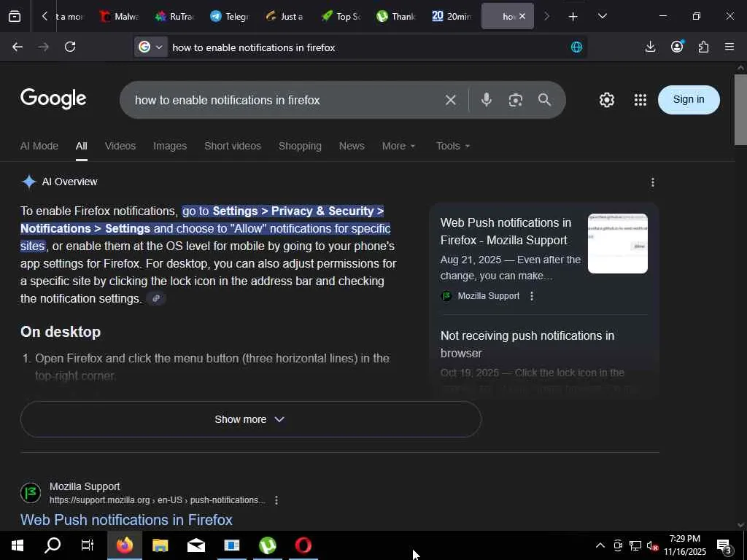The width and height of the screenshot is (747, 560).
Task: Open Google quick settings gear
Action: coord(606,99)
